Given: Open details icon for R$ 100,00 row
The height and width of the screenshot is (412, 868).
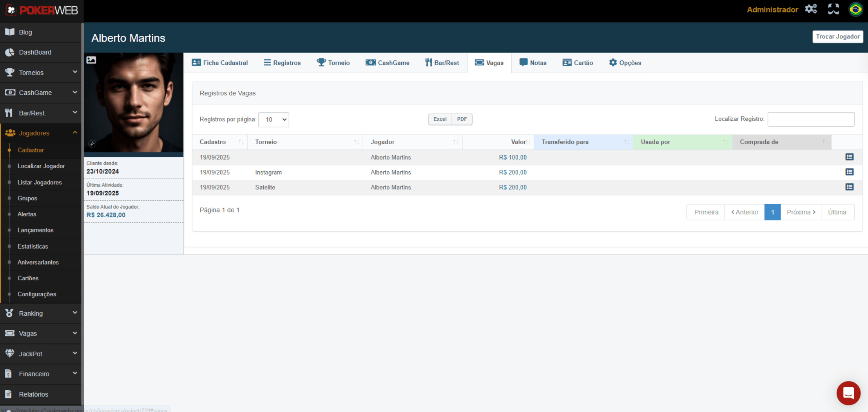Looking at the screenshot, I should tap(849, 157).
